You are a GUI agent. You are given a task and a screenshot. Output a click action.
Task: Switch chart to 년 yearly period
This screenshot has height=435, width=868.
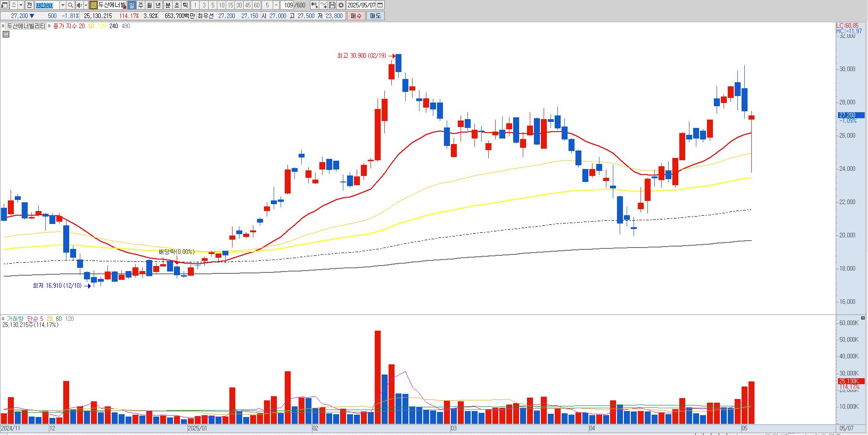pos(158,5)
